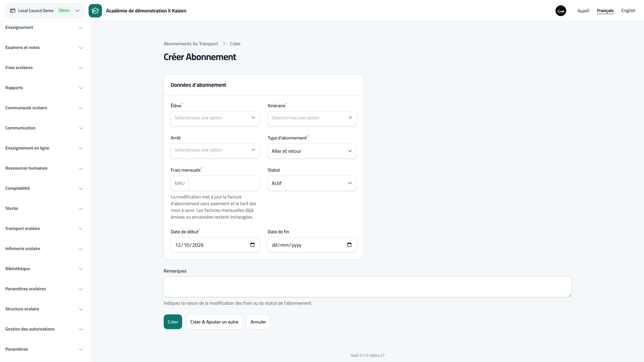
Task: Expand Communauté scolaire in the sidebar
Action: coord(44,108)
